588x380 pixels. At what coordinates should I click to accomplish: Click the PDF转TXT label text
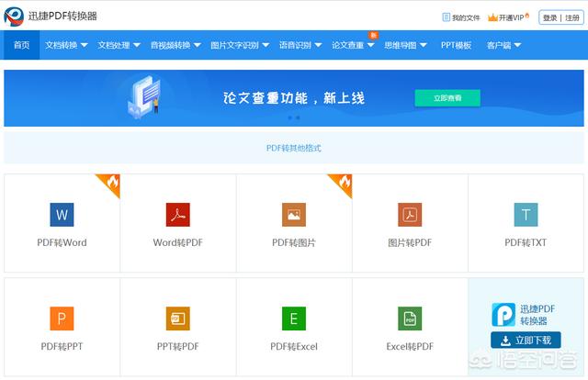[x=526, y=242]
